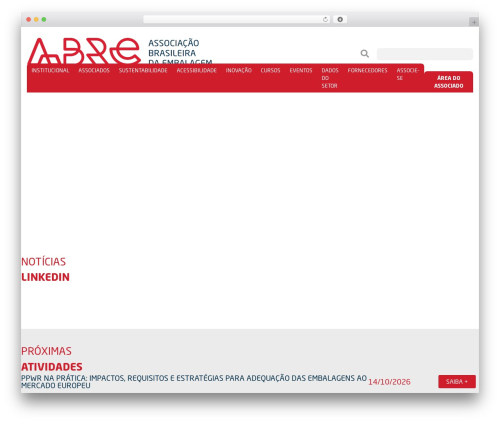Focus the site search input field
The width and height of the screenshot is (500, 423).
pos(425,54)
